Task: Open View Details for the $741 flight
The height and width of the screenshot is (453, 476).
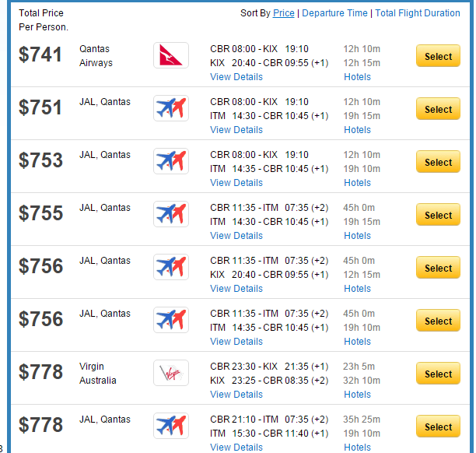Action: [x=236, y=77]
